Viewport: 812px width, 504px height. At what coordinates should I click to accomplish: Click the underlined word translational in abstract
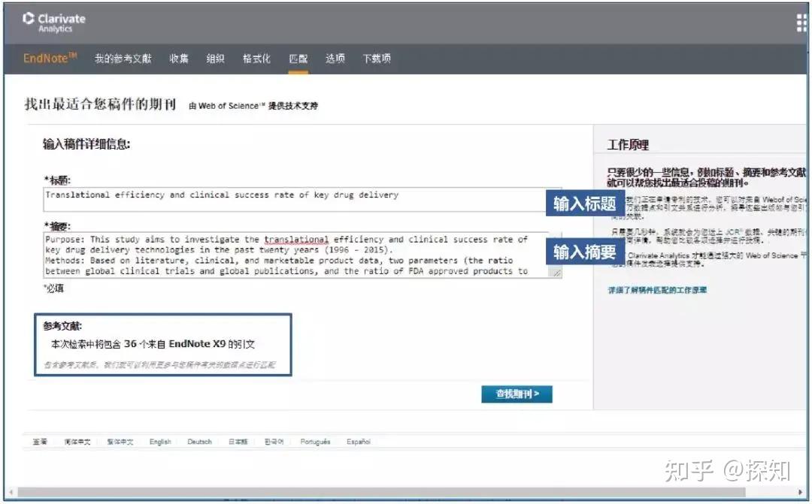(x=296, y=240)
